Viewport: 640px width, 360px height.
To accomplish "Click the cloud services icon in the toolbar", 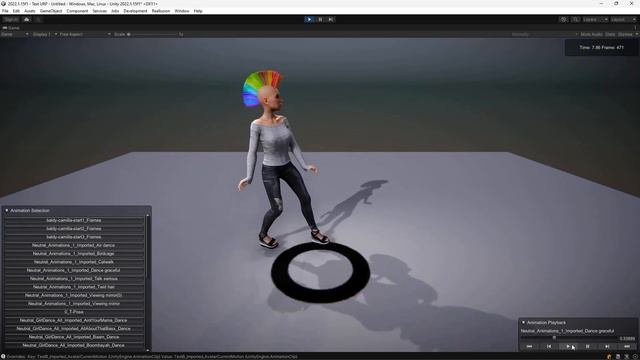I will [x=27, y=19].
